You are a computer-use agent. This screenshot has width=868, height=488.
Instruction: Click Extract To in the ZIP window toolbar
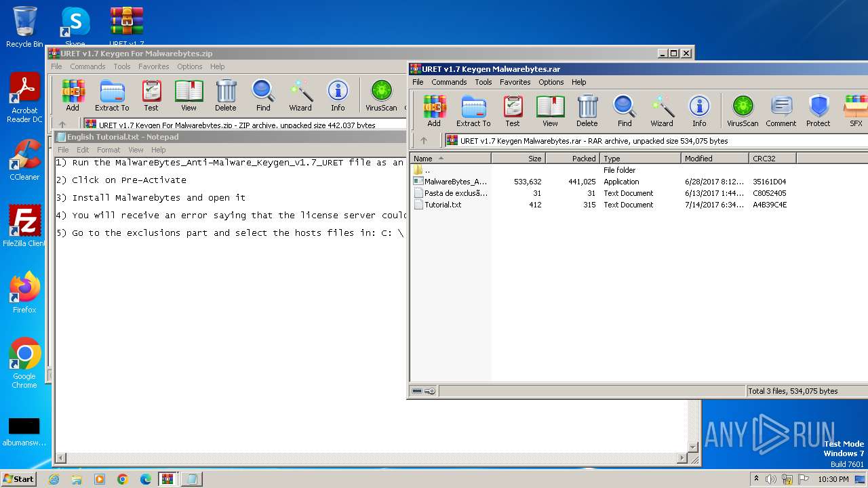[112, 96]
